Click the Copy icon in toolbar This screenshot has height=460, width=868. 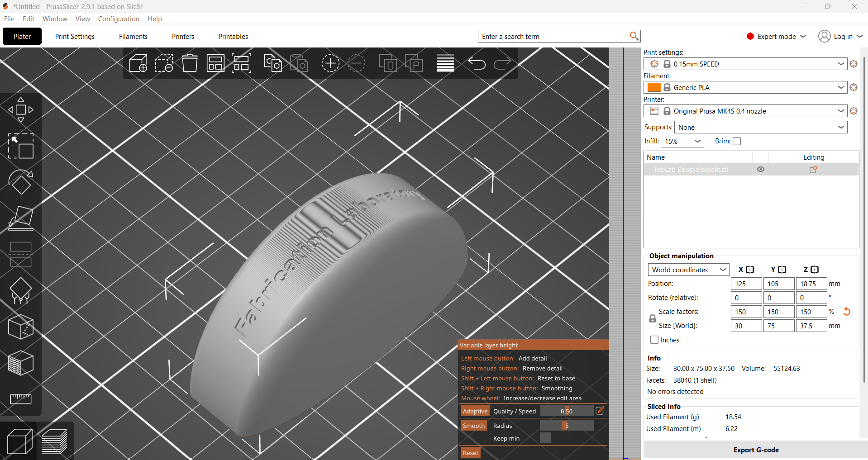273,63
